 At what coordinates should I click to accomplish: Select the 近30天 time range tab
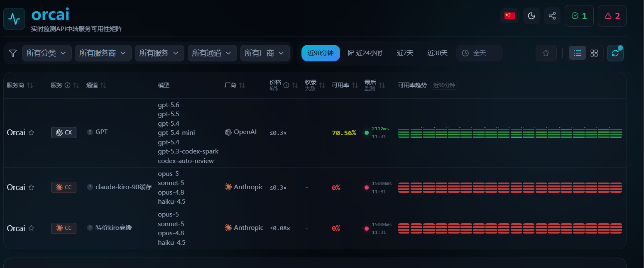click(x=438, y=53)
